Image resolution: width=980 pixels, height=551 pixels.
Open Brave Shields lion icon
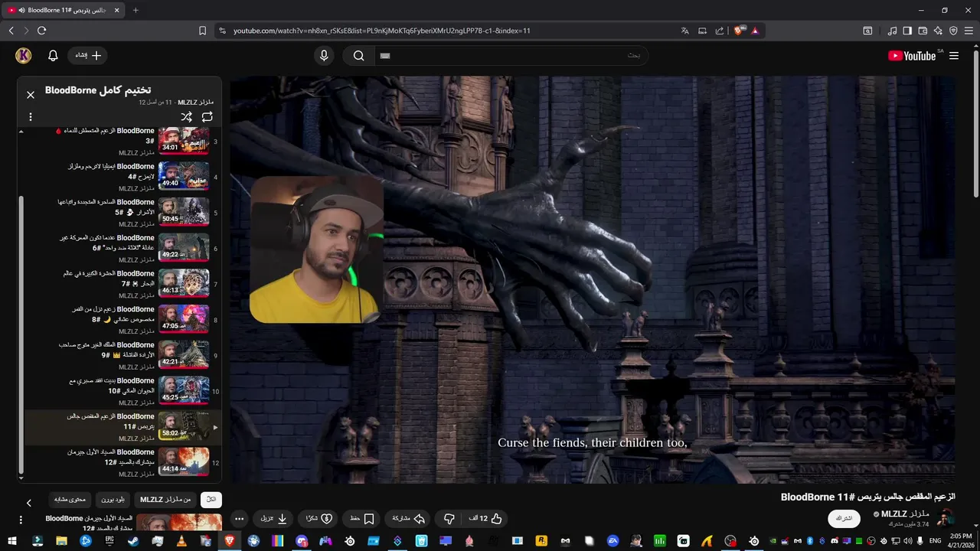(x=739, y=31)
